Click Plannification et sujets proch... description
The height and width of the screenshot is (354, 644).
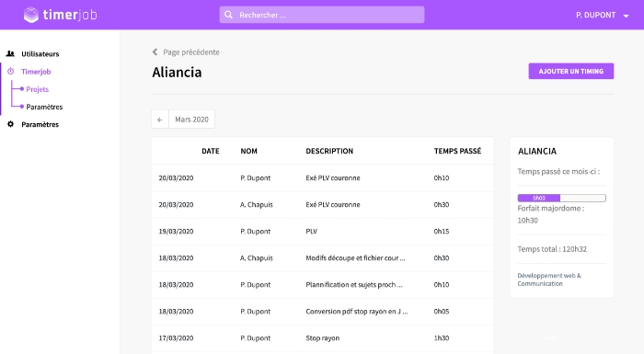[354, 285]
